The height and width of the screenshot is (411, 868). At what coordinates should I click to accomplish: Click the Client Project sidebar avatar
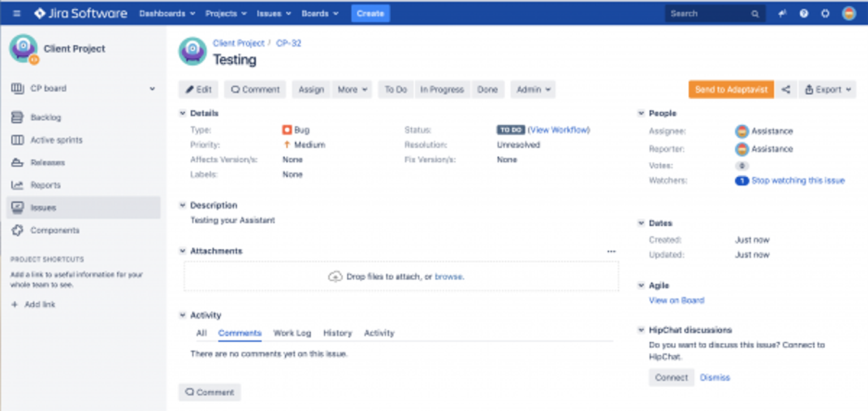[24, 48]
